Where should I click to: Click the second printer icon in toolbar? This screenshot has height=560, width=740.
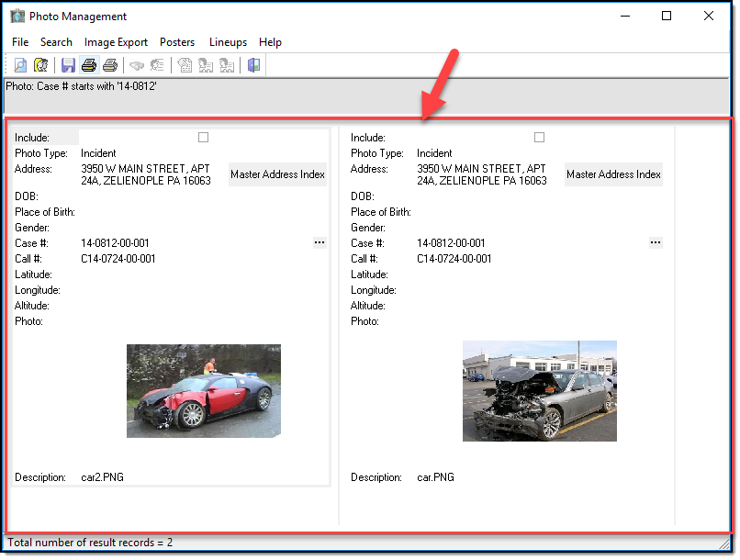coord(110,65)
